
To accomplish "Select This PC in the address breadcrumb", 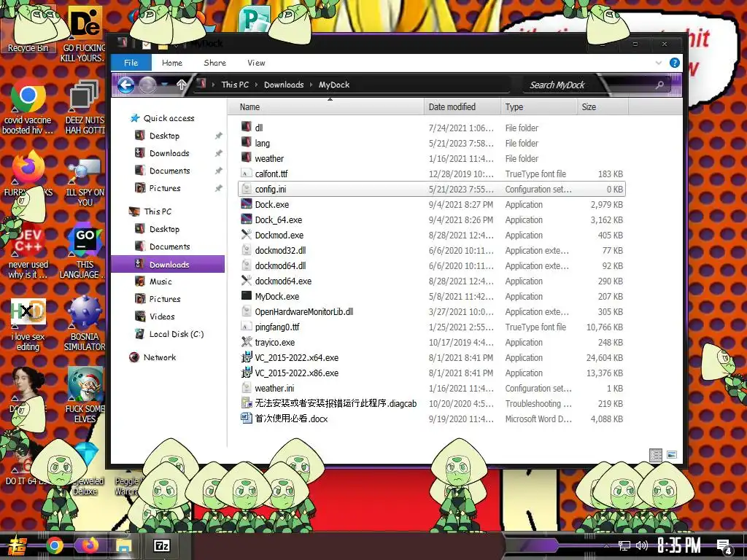I will (235, 85).
